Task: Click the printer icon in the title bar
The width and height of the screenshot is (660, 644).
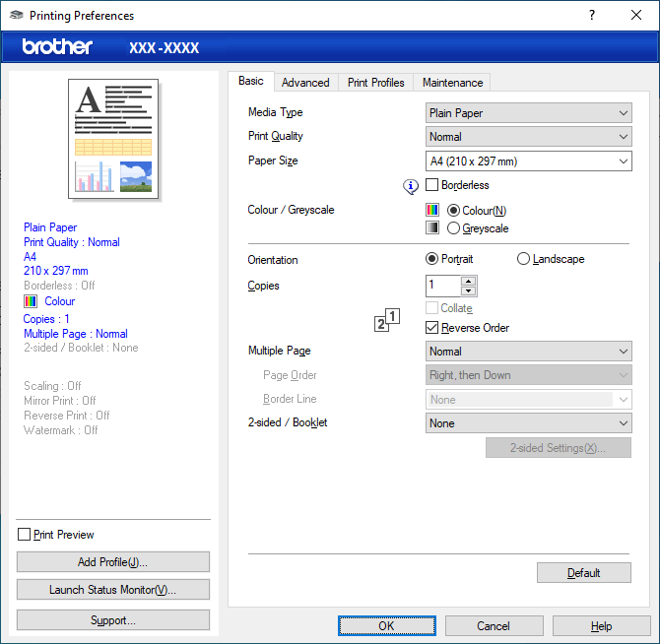Action: [x=17, y=15]
